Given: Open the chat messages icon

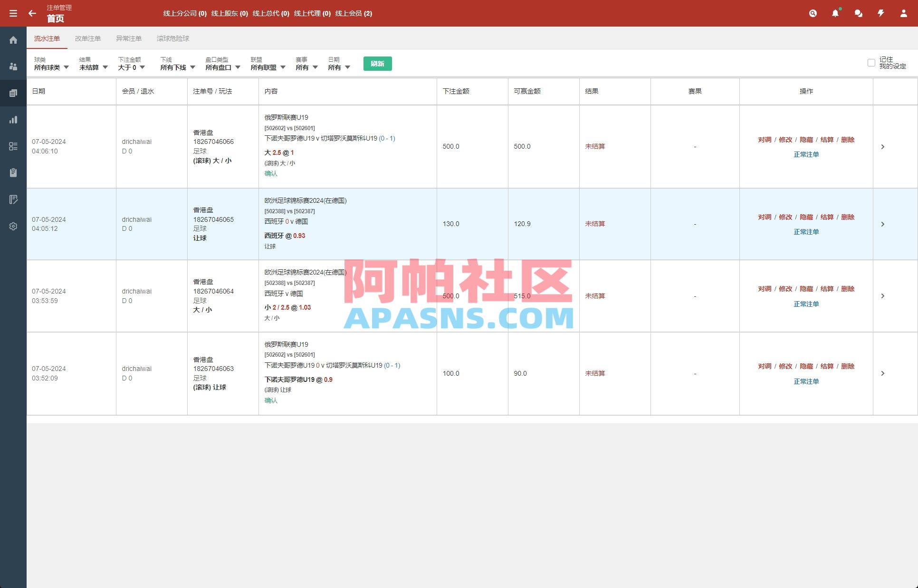Looking at the screenshot, I should click(858, 13).
